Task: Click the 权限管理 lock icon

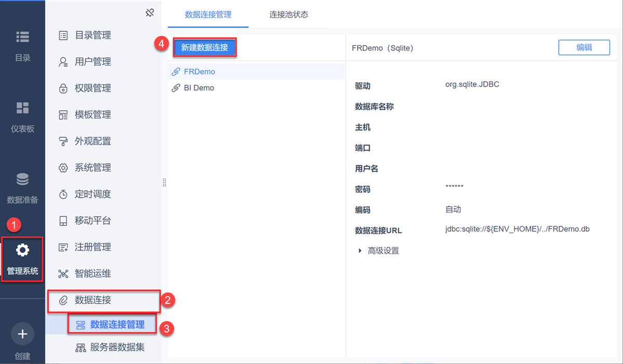Action: pyautogui.click(x=63, y=88)
